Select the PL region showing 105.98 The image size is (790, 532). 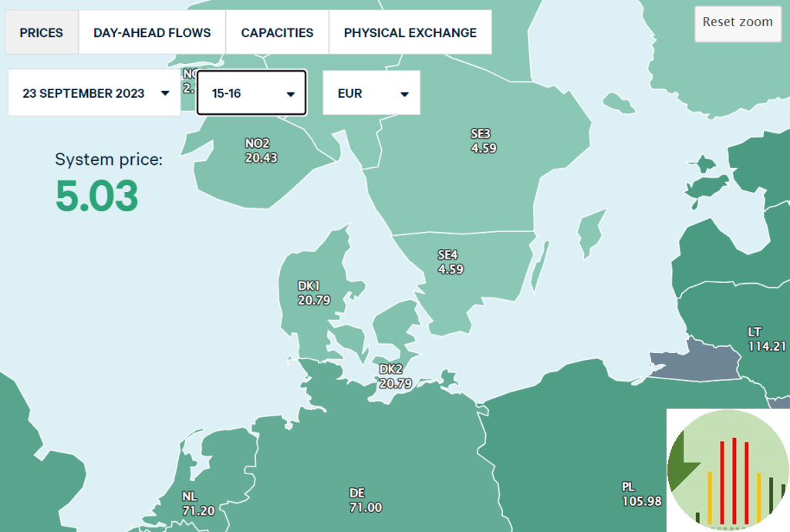coord(641,494)
